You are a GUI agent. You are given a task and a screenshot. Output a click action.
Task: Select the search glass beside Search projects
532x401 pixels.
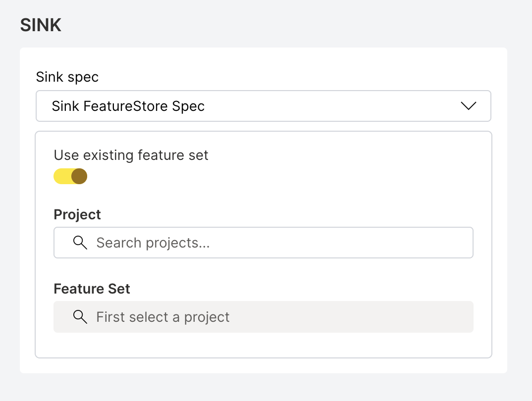tap(80, 243)
